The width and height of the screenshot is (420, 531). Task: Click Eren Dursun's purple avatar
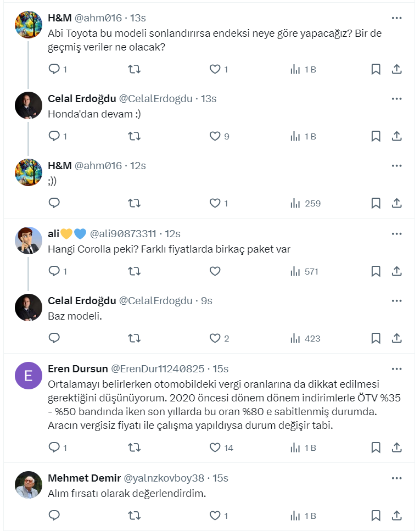coord(29,376)
